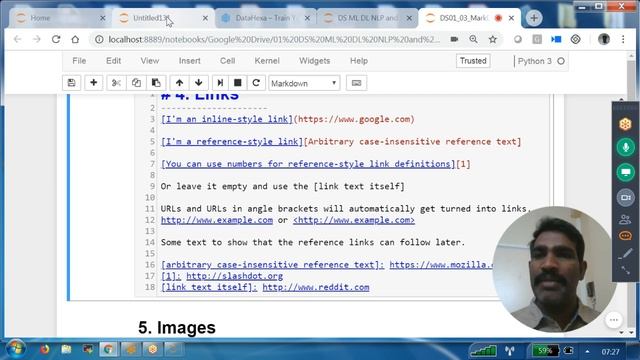The image size is (640, 360).
Task: Go back in browser history
Action: pos(17,39)
